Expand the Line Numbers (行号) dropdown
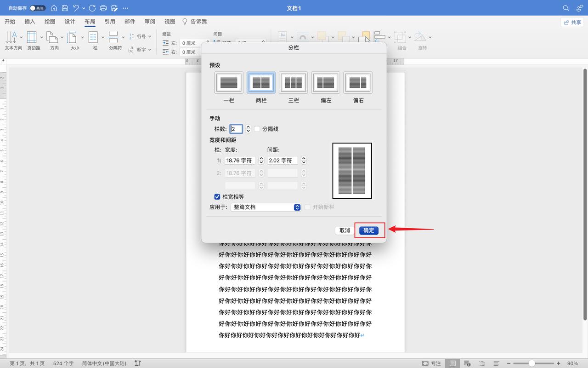Image resolution: width=588 pixels, height=368 pixels. (x=150, y=37)
